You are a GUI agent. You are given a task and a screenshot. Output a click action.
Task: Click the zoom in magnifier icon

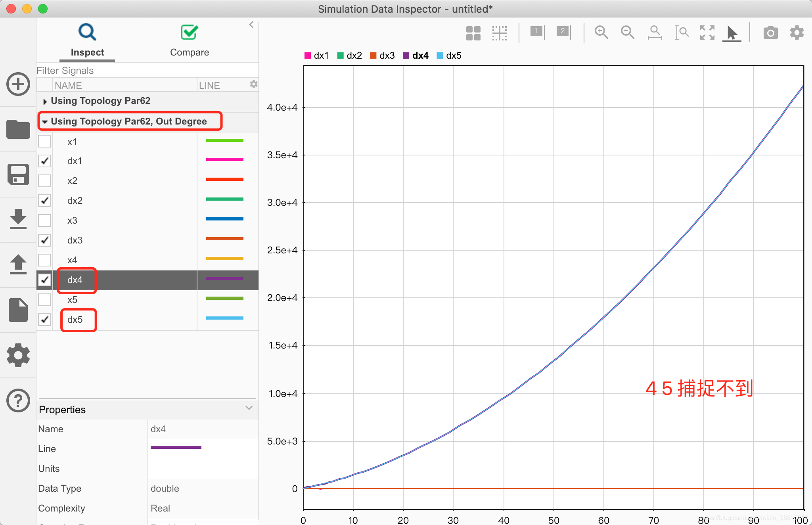point(601,33)
